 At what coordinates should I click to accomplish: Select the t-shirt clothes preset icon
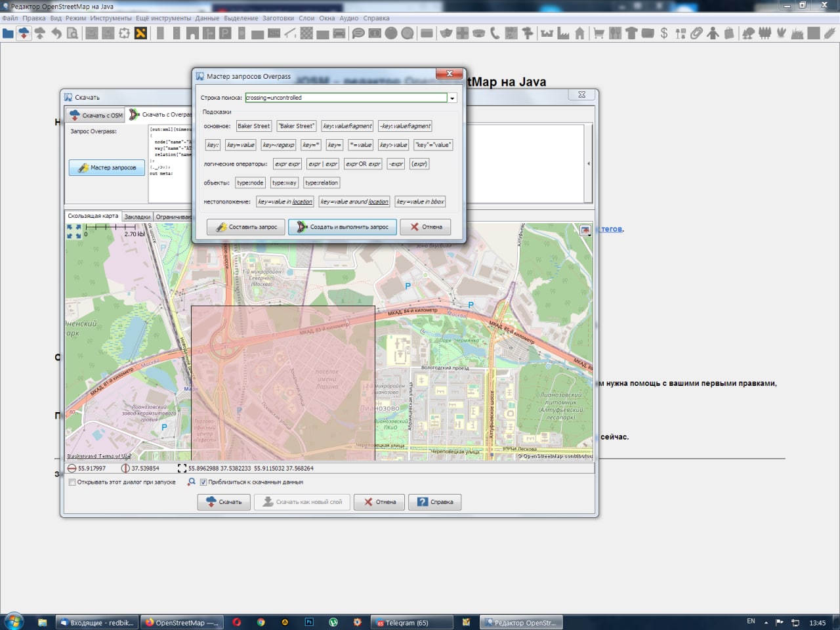click(x=631, y=33)
